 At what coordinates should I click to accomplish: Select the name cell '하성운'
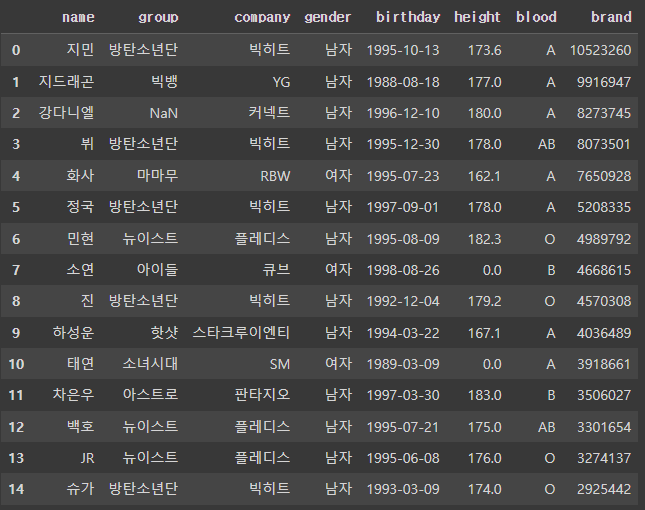tap(73, 332)
